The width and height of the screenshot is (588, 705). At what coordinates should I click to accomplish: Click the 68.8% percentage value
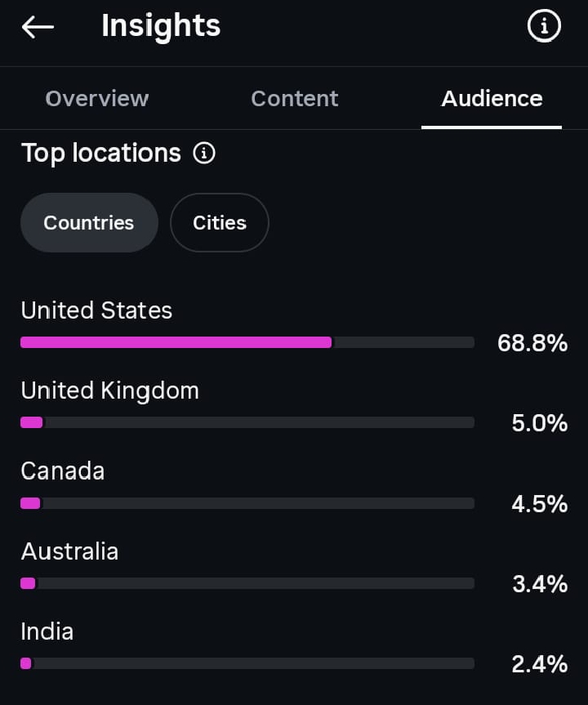pyautogui.click(x=532, y=343)
